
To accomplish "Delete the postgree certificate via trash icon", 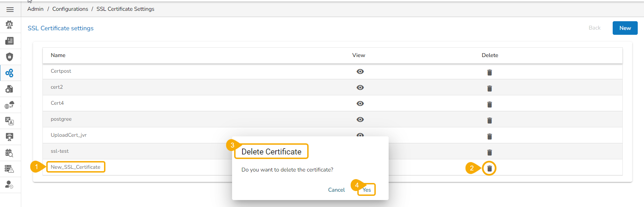I will pyautogui.click(x=490, y=120).
